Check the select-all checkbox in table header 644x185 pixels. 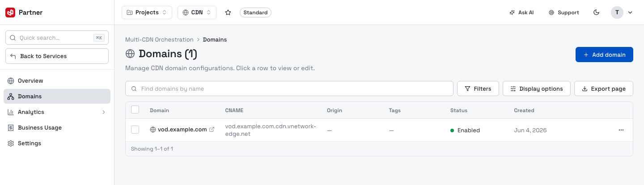[x=135, y=109]
